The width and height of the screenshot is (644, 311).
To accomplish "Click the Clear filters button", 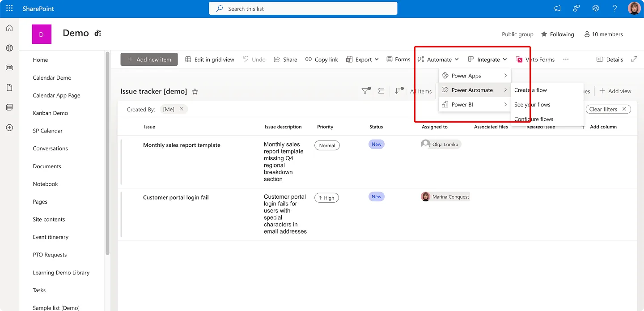I will coord(608,109).
